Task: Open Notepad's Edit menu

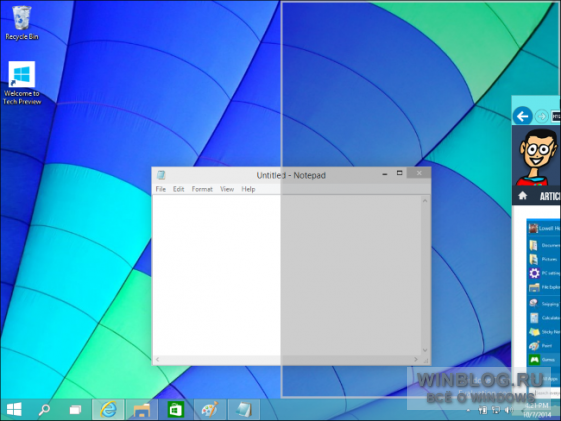Action: 179,189
